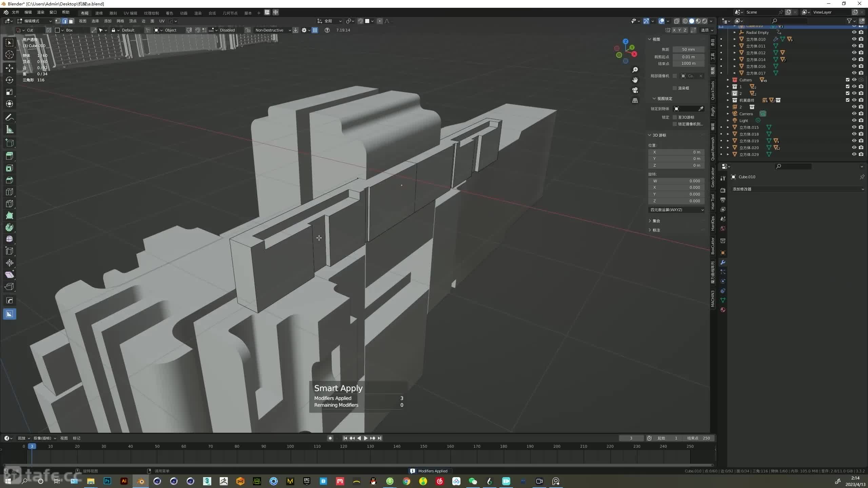Image resolution: width=868 pixels, height=488 pixels.
Task: Open the Render properties tab icon
Action: point(723,190)
